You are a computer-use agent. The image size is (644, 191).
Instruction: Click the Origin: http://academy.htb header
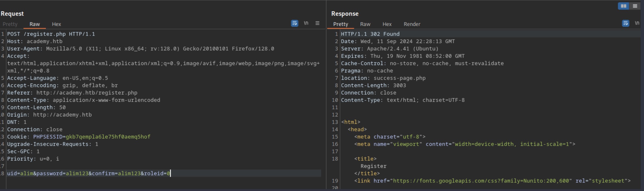coord(49,115)
